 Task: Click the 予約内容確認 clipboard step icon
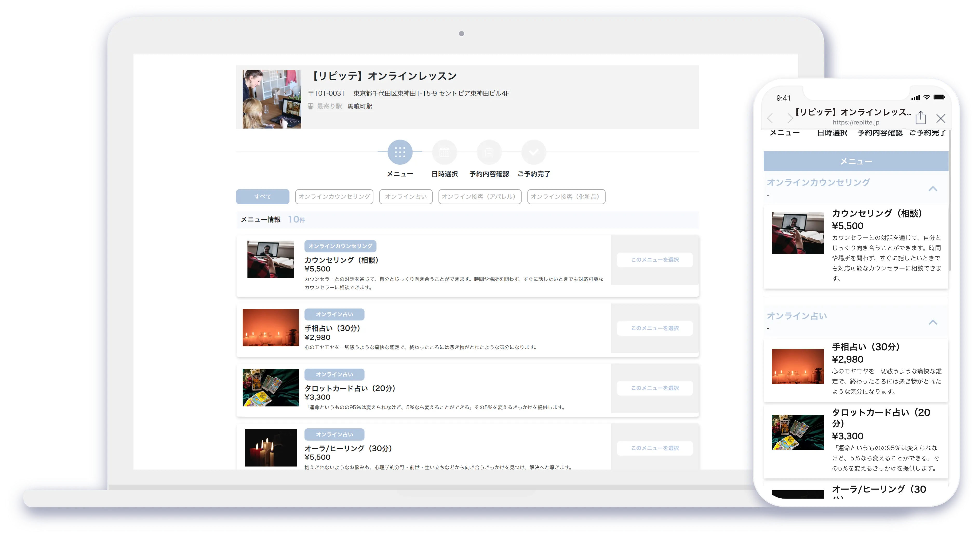(489, 152)
